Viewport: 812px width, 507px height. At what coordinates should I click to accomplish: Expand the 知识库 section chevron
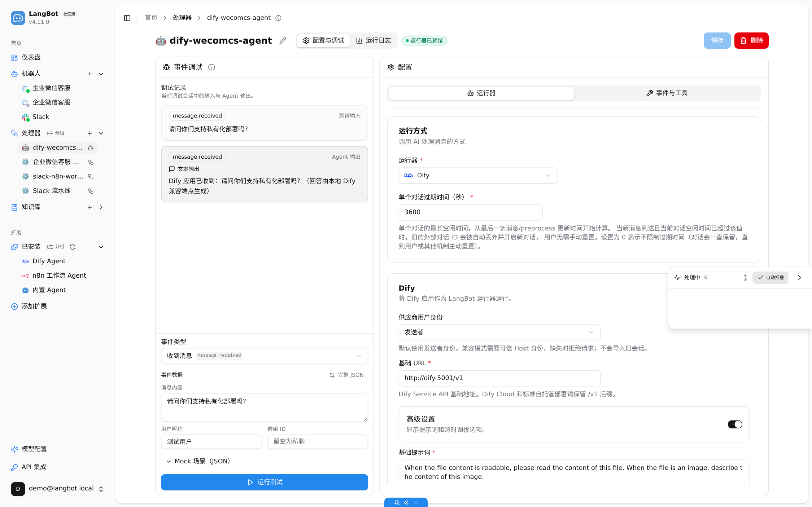click(x=101, y=207)
